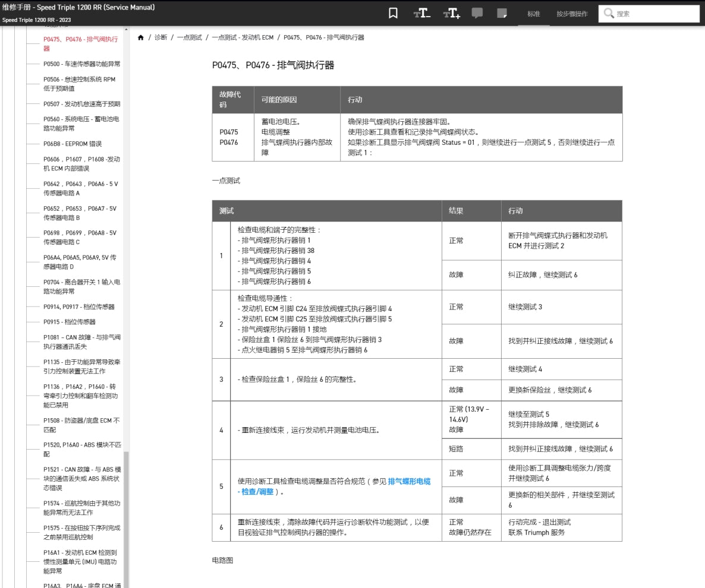
Task: Click the magnifier icon in the search bar
Action: [x=609, y=12]
